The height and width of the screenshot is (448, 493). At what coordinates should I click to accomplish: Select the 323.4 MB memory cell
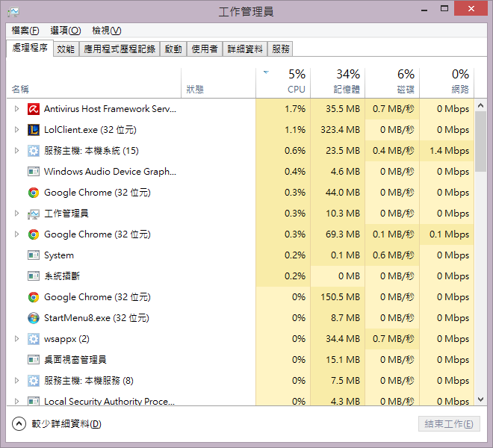[338, 130]
